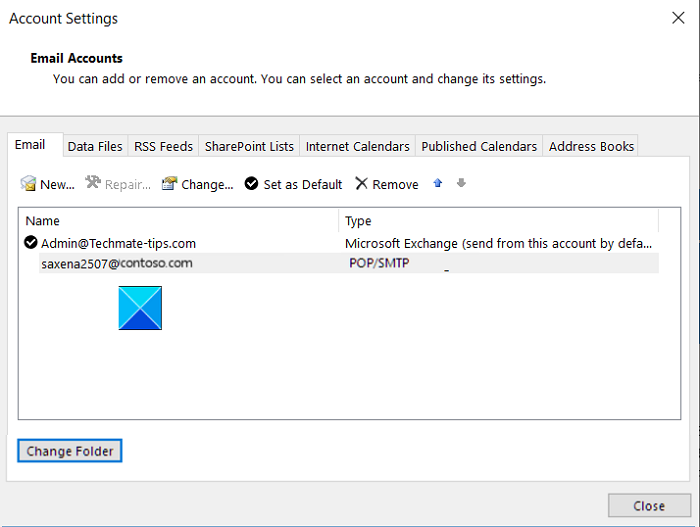The image size is (700, 527).
Task: Go to Internet Calendars tab
Action: [357, 146]
